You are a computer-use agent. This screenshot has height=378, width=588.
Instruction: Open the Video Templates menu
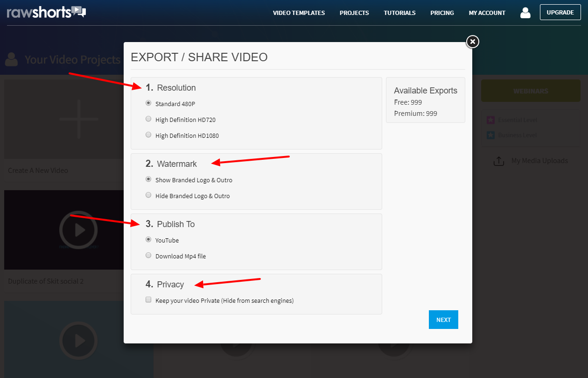tap(299, 13)
